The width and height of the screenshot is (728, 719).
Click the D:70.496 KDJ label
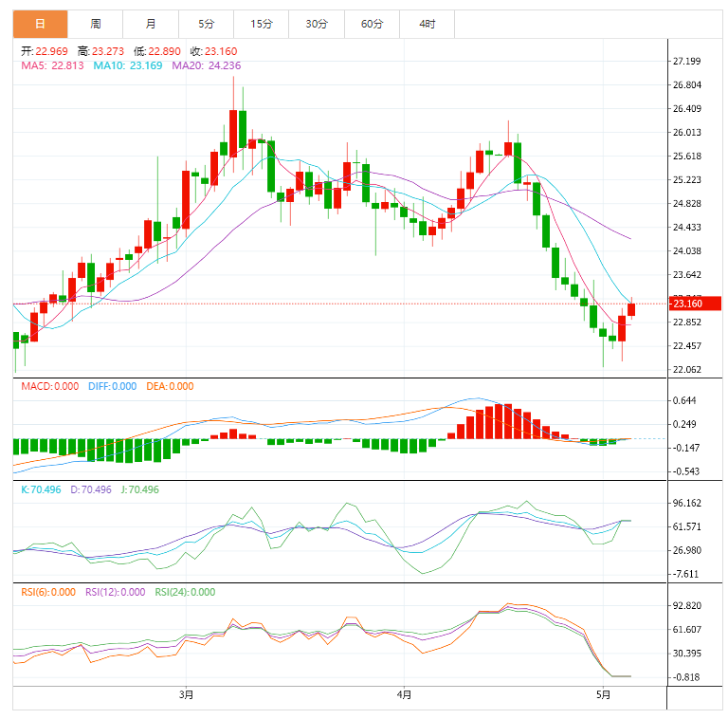pos(91,489)
